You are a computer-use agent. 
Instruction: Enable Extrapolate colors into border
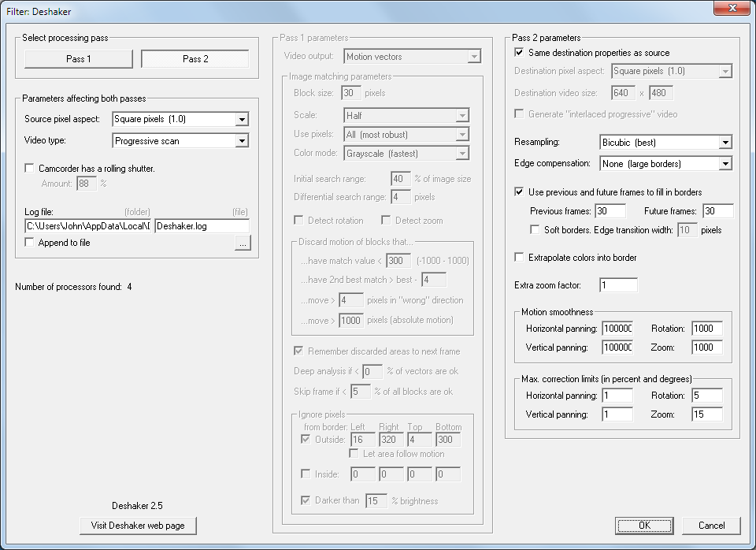coord(519,257)
